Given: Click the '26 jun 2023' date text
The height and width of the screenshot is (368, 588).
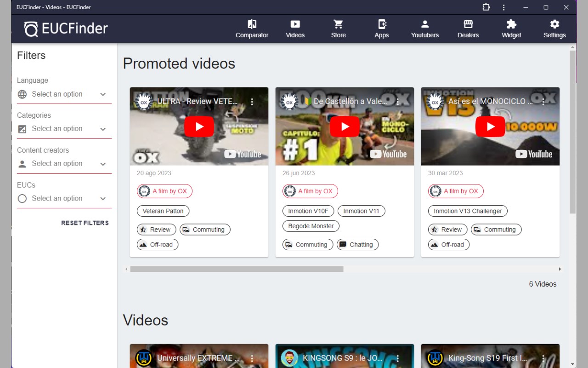Looking at the screenshot, I should point(299,173).
